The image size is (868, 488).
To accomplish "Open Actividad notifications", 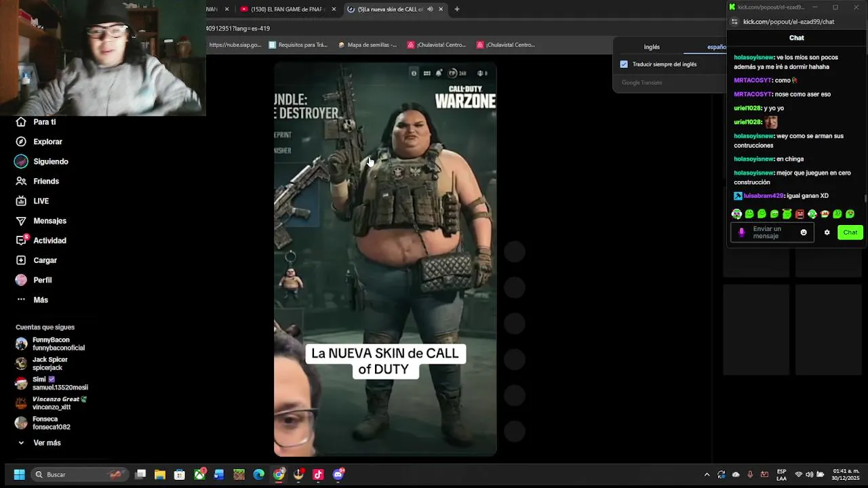I will click(41, 241).
